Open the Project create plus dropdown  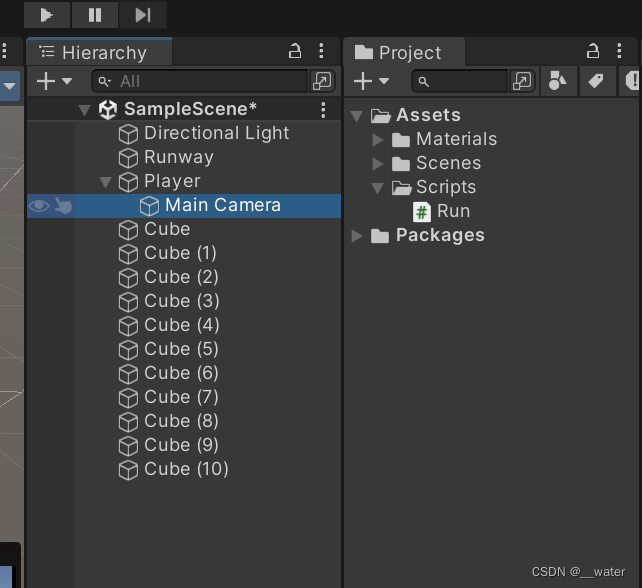coord(371,81)
